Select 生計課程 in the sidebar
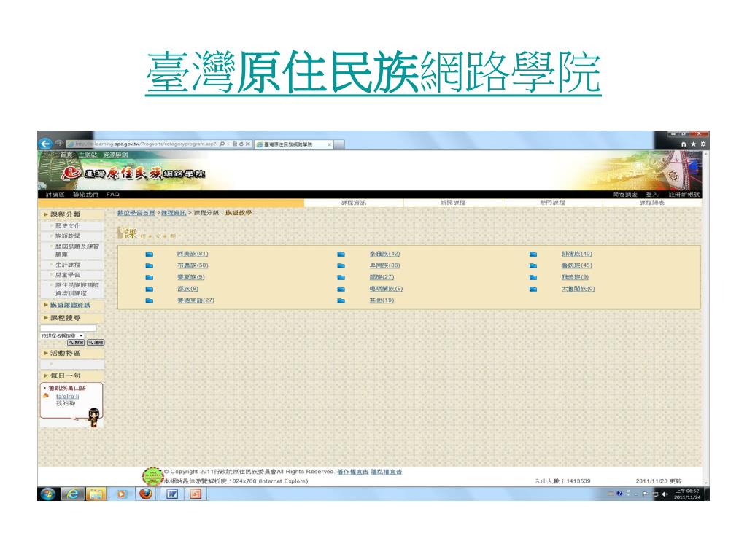 click(68, 265)
